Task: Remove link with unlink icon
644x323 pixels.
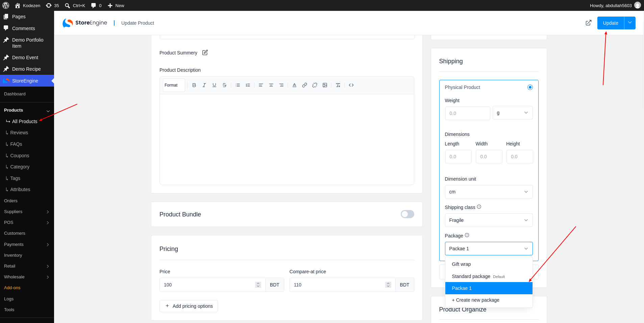Action: [x=315, y=85]
